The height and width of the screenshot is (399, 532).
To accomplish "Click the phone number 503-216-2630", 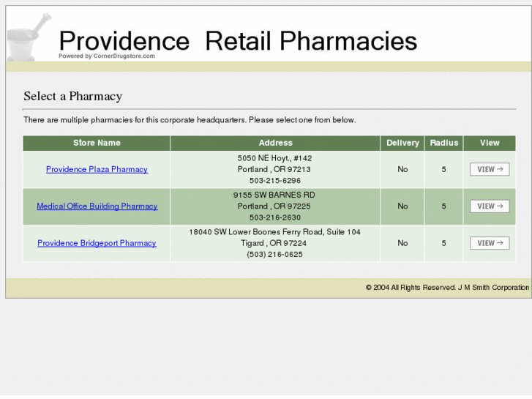I will tap(275, 217).
